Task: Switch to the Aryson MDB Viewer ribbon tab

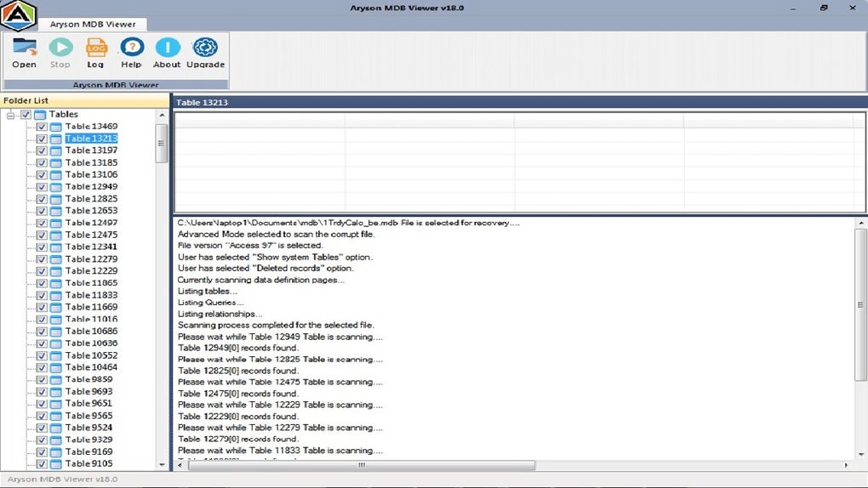Action: [93, 25]
